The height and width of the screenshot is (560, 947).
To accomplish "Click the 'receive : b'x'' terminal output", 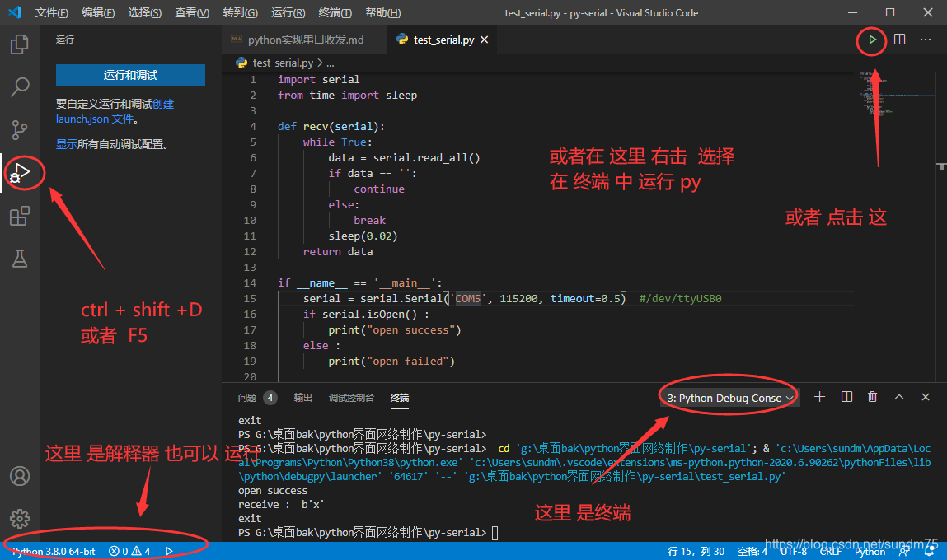I will [x=281, y=505].
